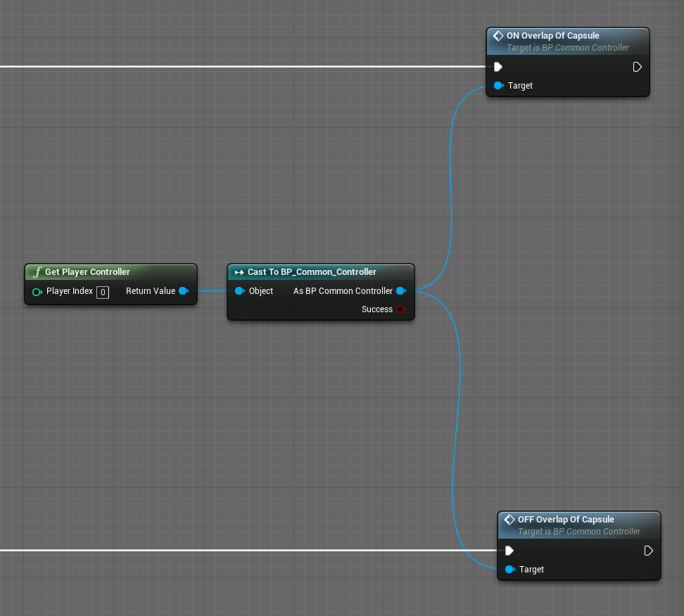Click the 'As BP Common Controller' label

343,291
